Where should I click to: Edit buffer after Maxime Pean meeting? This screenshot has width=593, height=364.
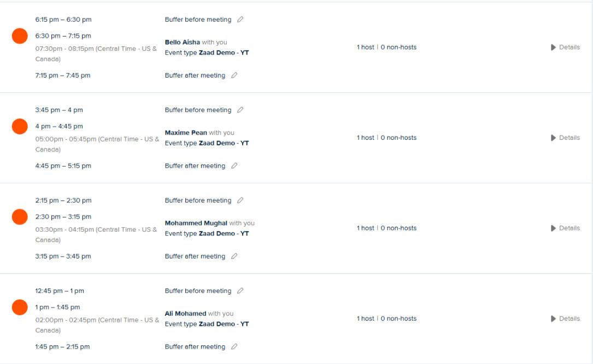[234, 166]
